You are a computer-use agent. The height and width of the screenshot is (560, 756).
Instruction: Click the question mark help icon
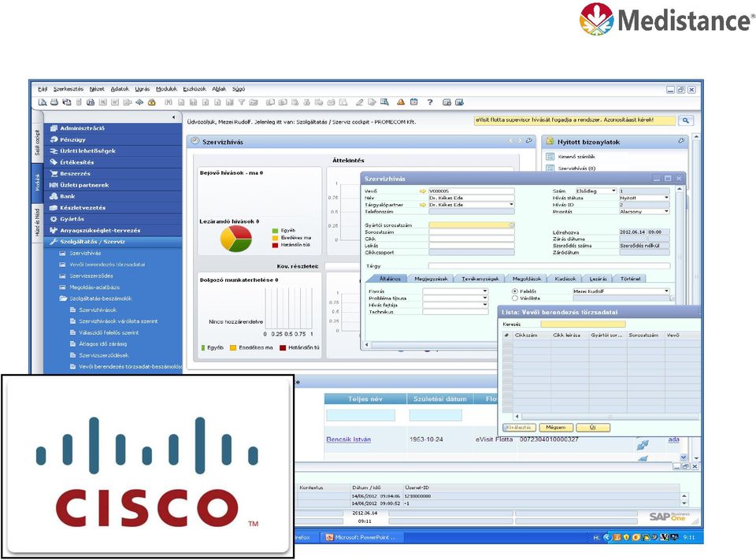430,102
